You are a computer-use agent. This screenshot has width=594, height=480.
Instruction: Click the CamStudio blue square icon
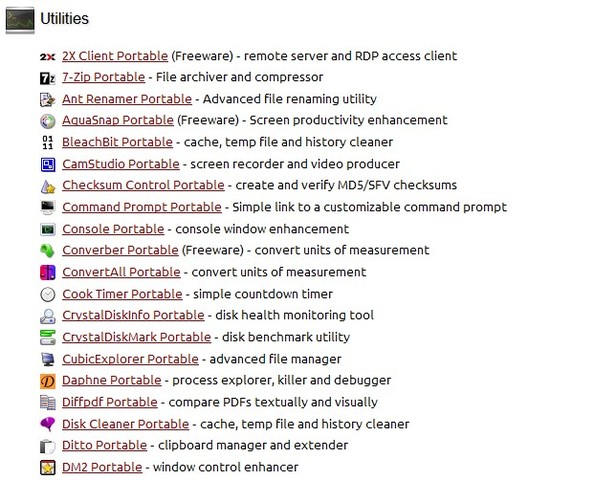click(x=48, y=164)
